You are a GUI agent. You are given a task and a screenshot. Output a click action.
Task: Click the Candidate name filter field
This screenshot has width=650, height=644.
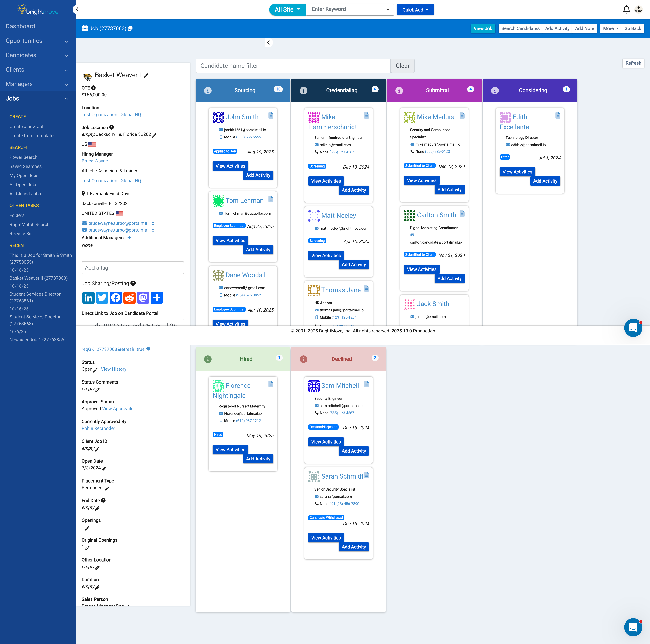pos(293,66)
